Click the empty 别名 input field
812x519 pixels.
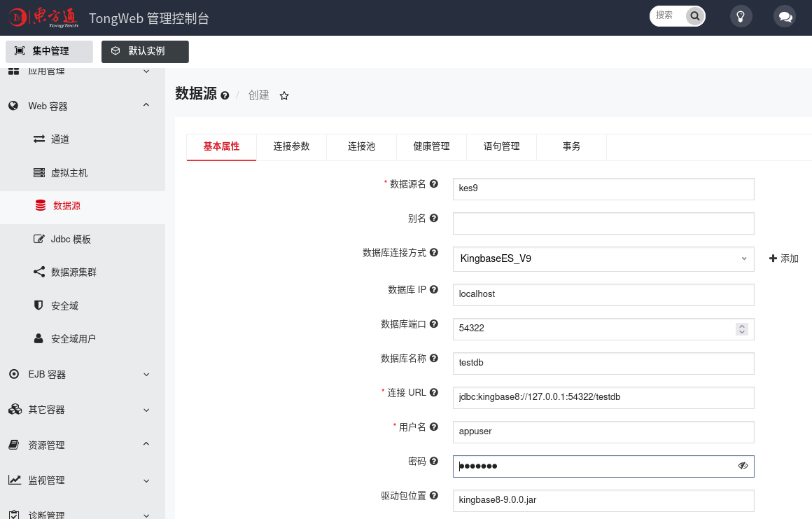(603, 223)
